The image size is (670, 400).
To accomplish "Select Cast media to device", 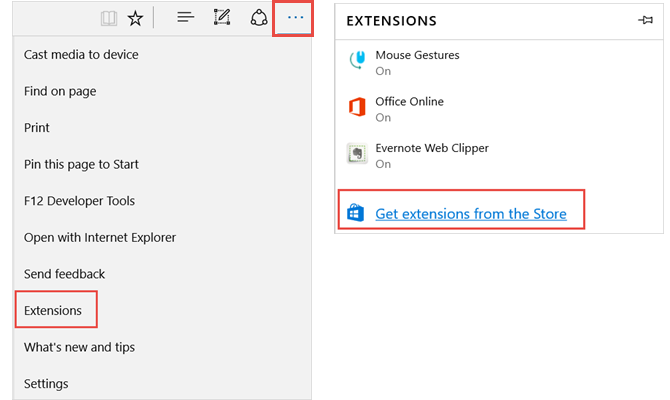I will [81, 55].
